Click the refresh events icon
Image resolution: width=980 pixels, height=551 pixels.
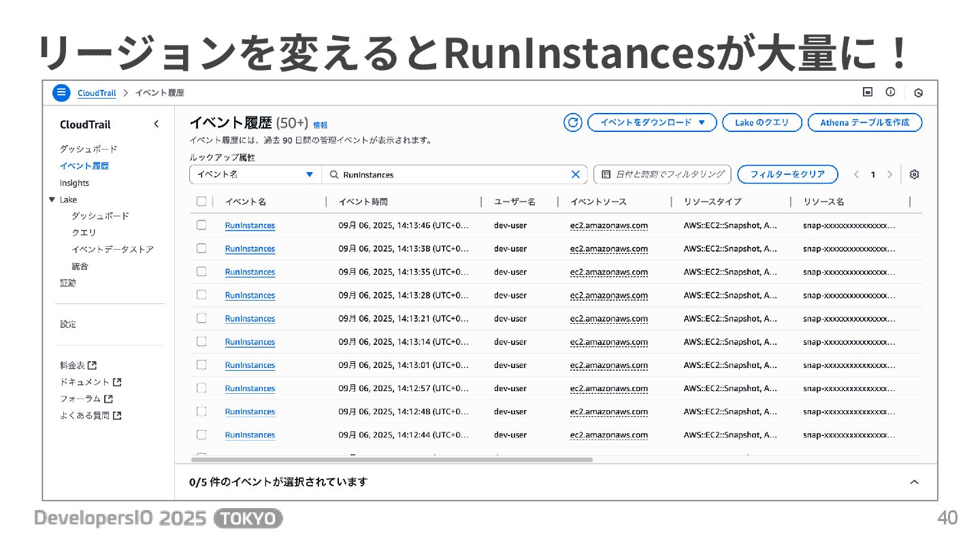[x=573, y=122]
